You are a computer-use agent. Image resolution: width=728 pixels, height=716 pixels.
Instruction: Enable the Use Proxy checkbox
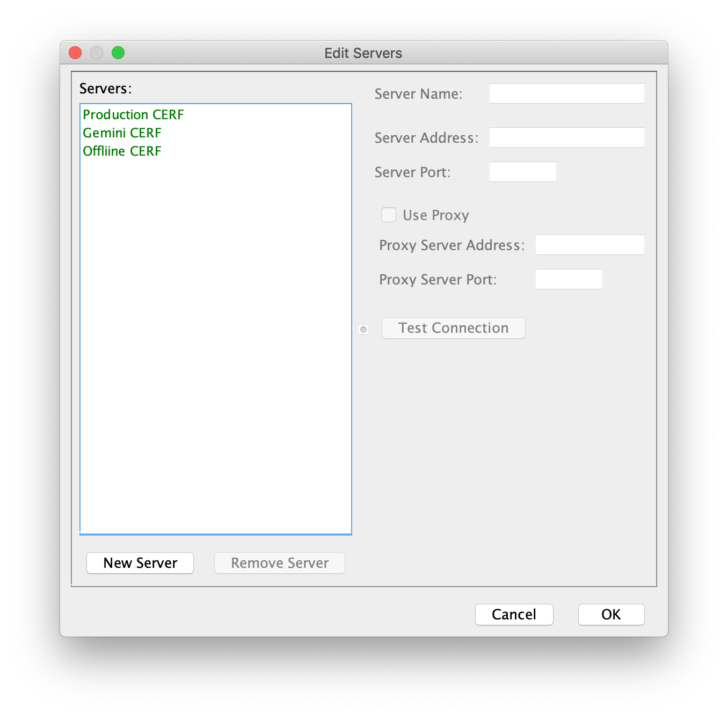[389, 215]
